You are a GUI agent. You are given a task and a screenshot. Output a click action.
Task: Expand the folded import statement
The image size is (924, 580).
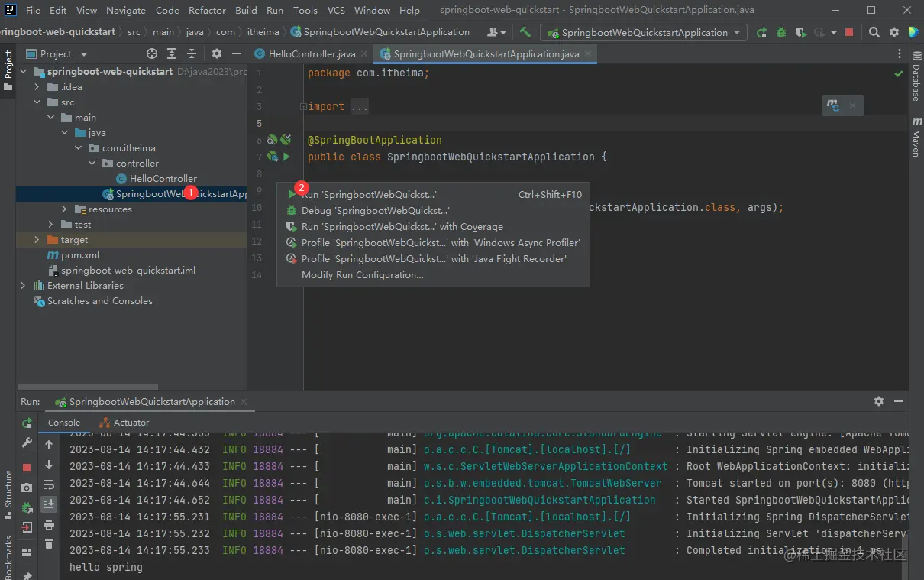coord(304,107)
